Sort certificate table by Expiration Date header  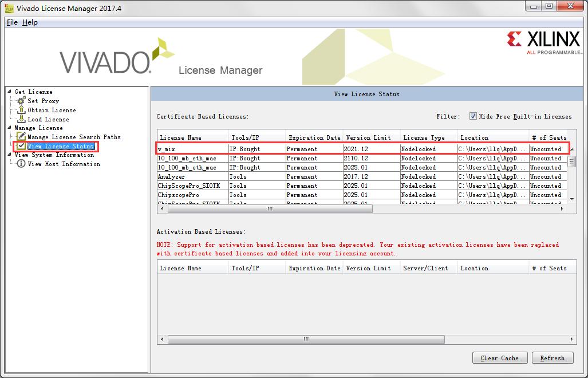point(314,137)
